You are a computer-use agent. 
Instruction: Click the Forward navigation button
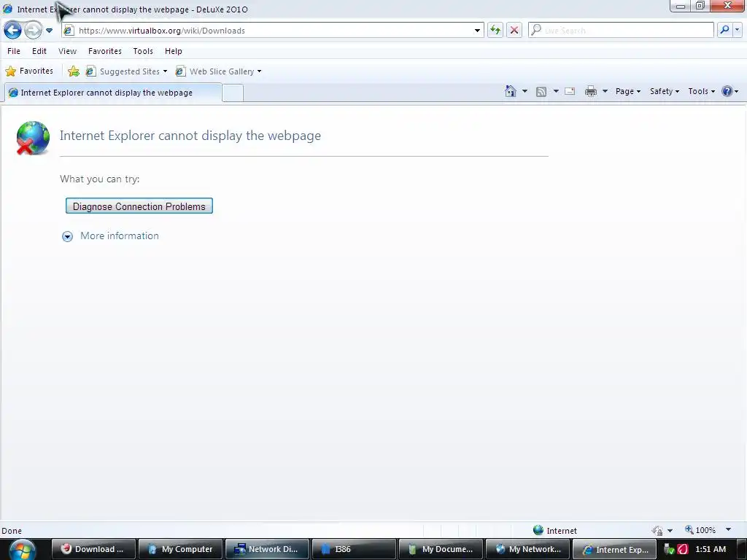point(33,31)
